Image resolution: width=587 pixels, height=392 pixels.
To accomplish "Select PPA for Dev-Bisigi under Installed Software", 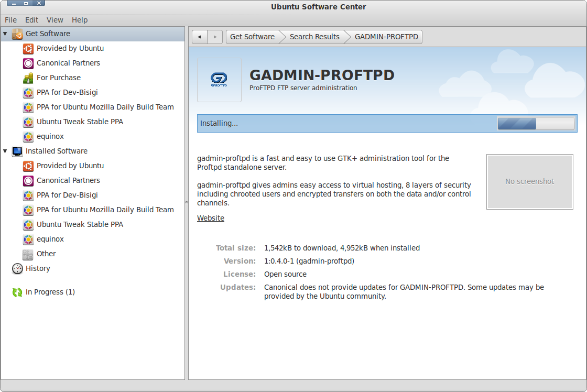I will [x=68, y=194].
